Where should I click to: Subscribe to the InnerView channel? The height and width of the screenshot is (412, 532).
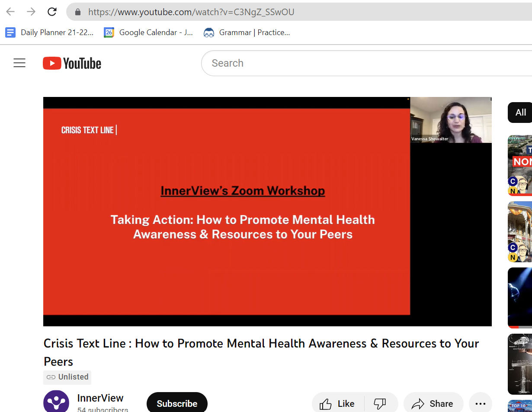pos(177,403)
